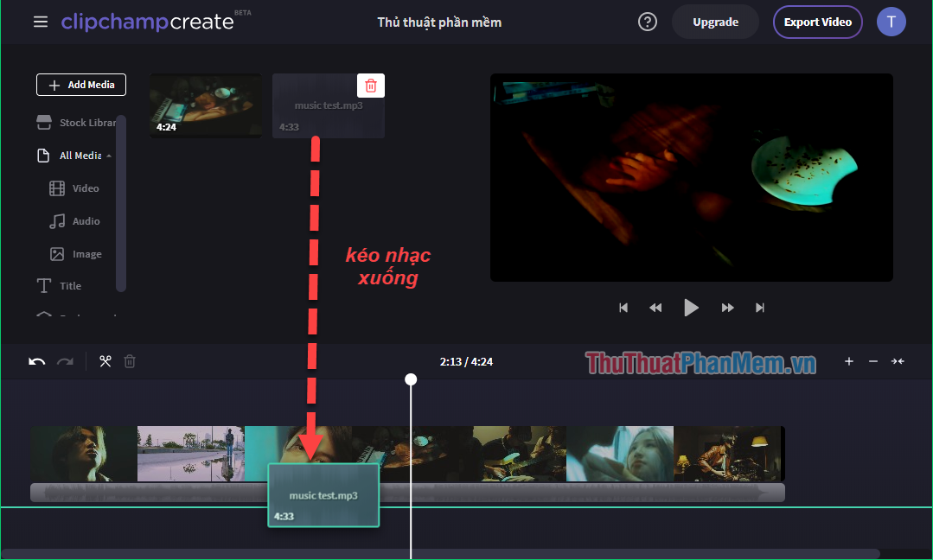Open the account avatar T
The image size is (933, 560).
(891, 21)
